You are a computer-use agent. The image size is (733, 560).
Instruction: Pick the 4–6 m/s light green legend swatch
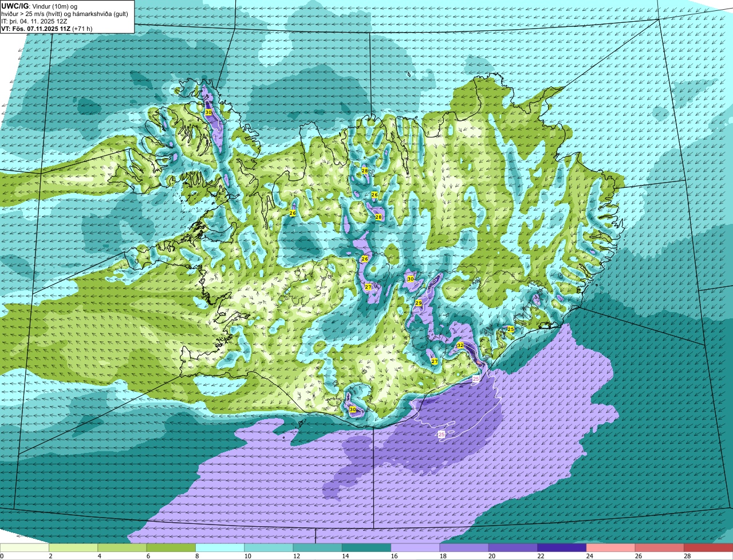[122, 547]
